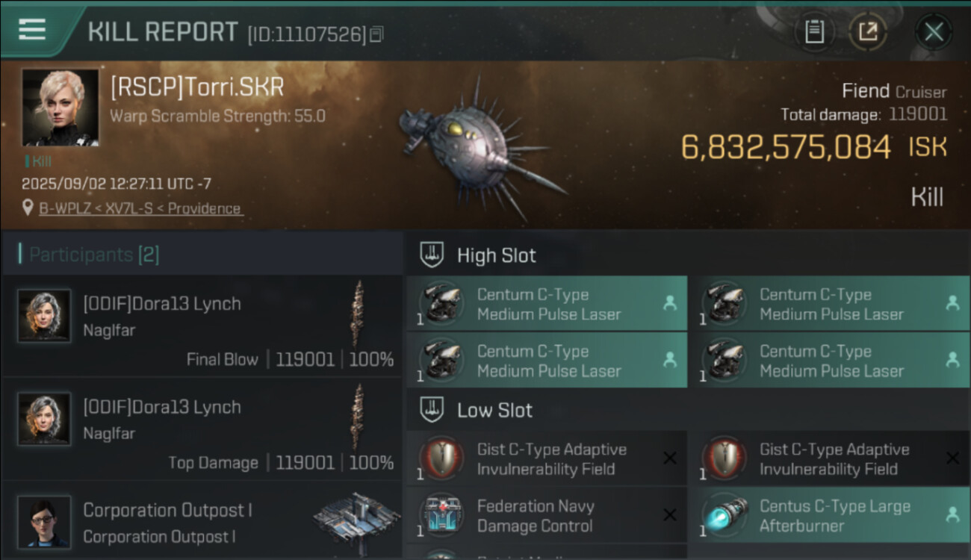The height and width of the screenshot is (560, 971).
Task: Open the Torri.SKR pilot portrait
Action: click(61, 108)
